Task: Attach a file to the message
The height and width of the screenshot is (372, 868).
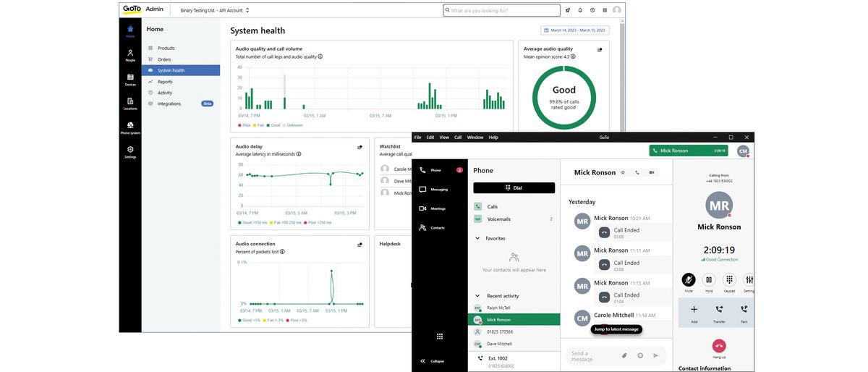Action: [x=624, y=355]
